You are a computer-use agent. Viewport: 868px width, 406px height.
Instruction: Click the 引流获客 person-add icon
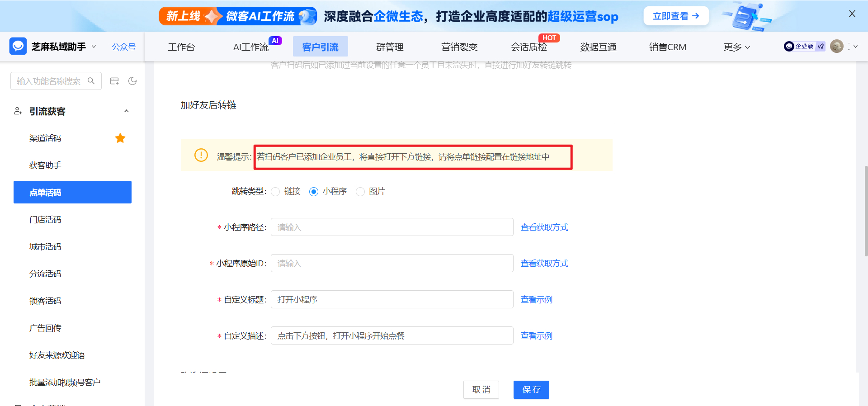point(18,111)
